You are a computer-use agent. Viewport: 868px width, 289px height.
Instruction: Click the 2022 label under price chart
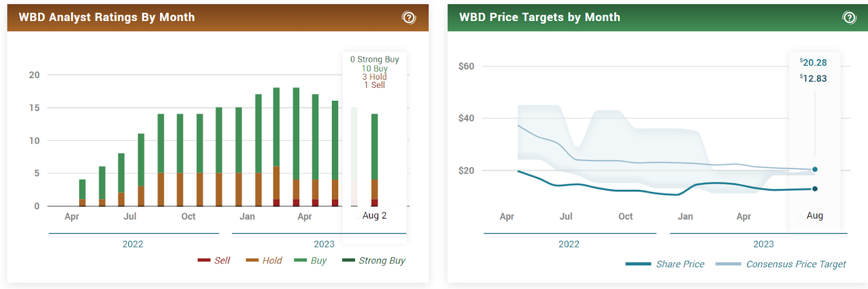tap(569, 244)
